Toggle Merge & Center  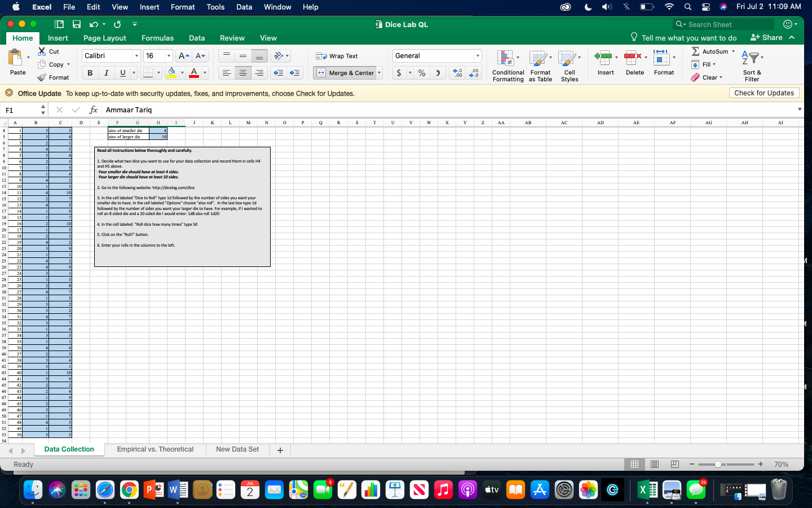point(345,73)
